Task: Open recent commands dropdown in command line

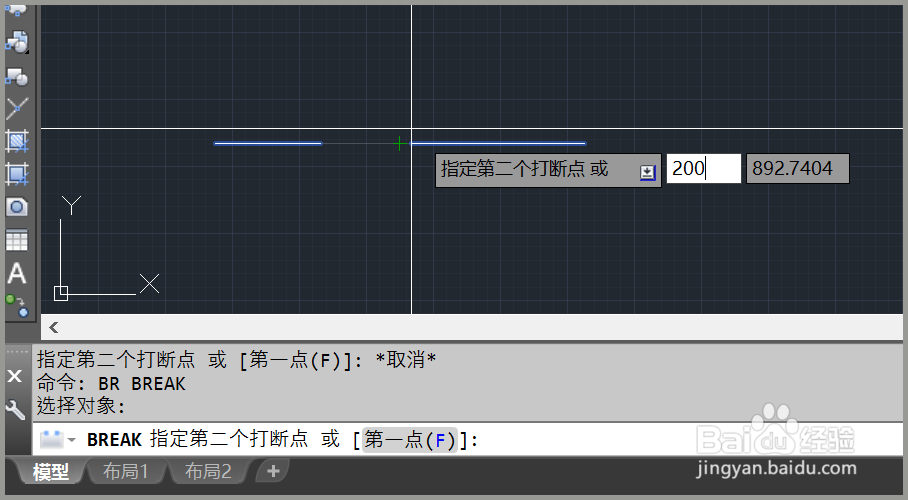Action: [x=72, y=440]
